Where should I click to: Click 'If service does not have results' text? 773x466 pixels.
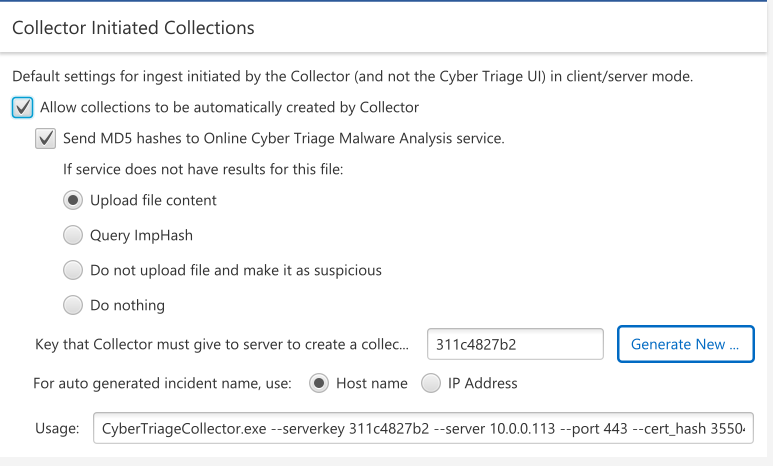203,169
